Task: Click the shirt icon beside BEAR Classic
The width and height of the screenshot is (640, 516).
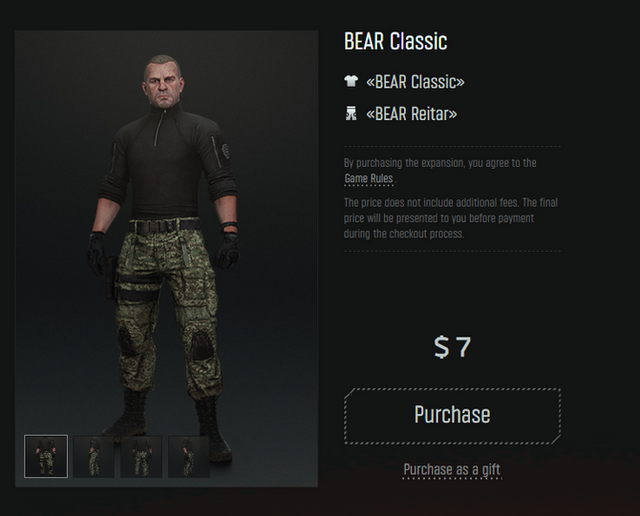Action: point(351,82)
